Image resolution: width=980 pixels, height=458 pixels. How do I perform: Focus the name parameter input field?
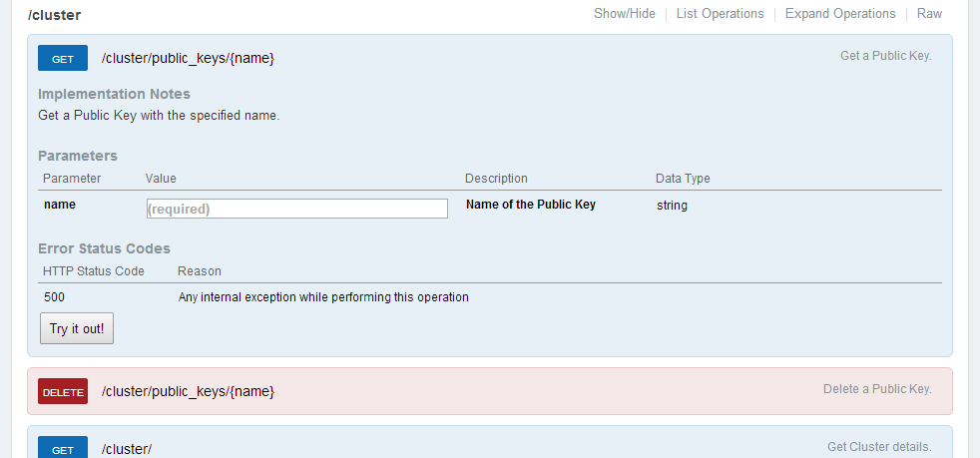[x=296, y=209]
